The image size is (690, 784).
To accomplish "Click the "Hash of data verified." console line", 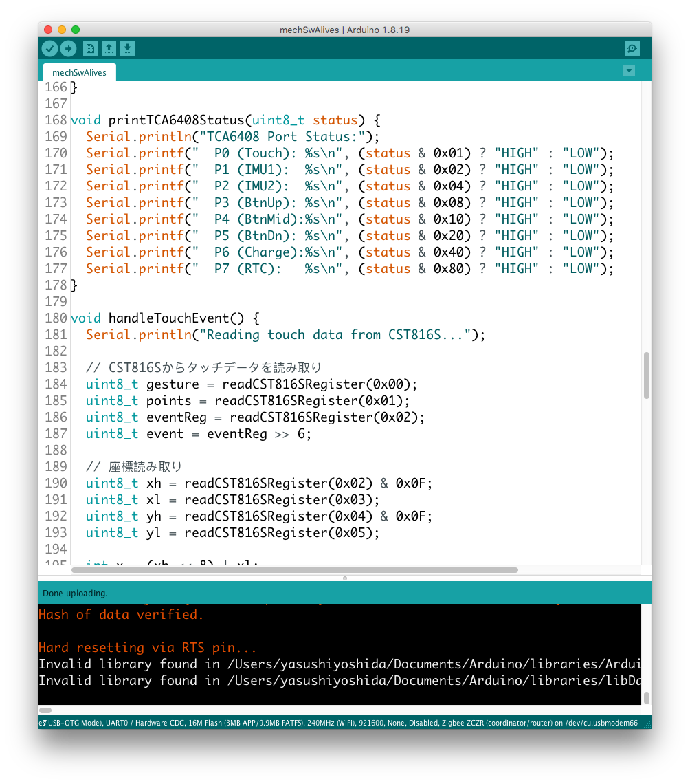I will pyautogui.click(x=121, y=615).
